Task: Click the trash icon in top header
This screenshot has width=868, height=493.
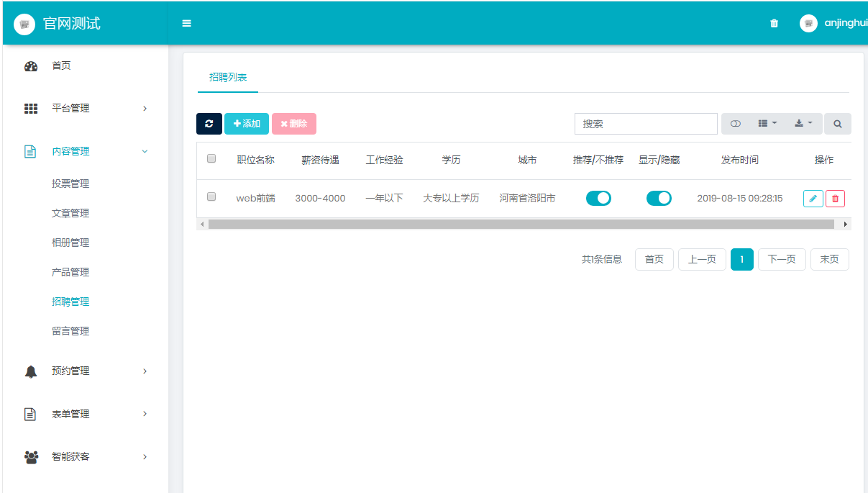Action: [774, 23]
